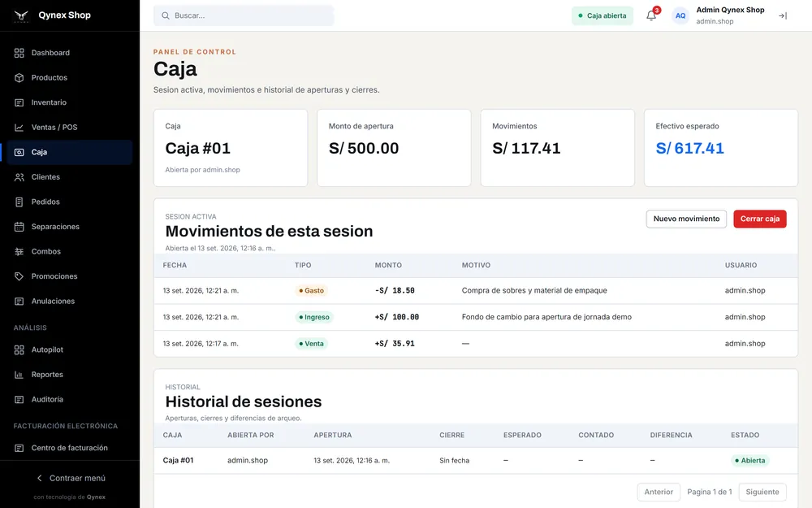Go to Promociones

(70, 277)
